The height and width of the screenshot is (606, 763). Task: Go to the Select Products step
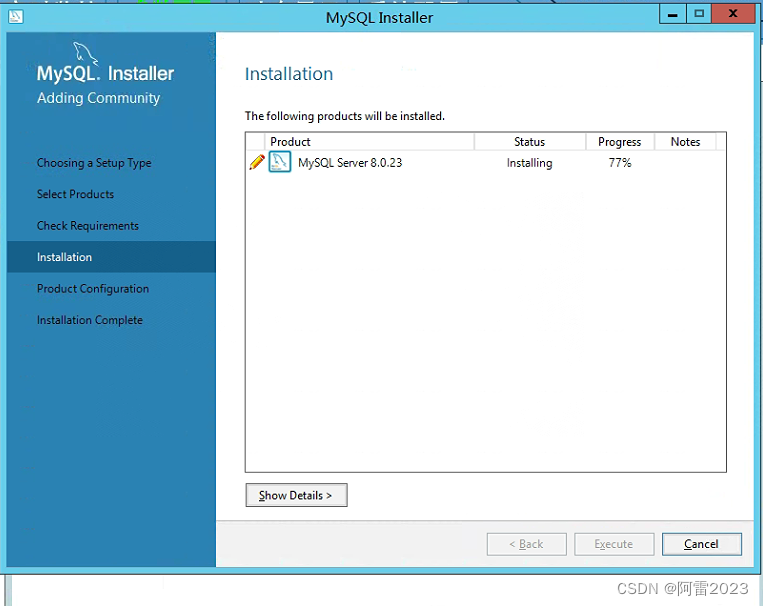(x=75, y=194)
